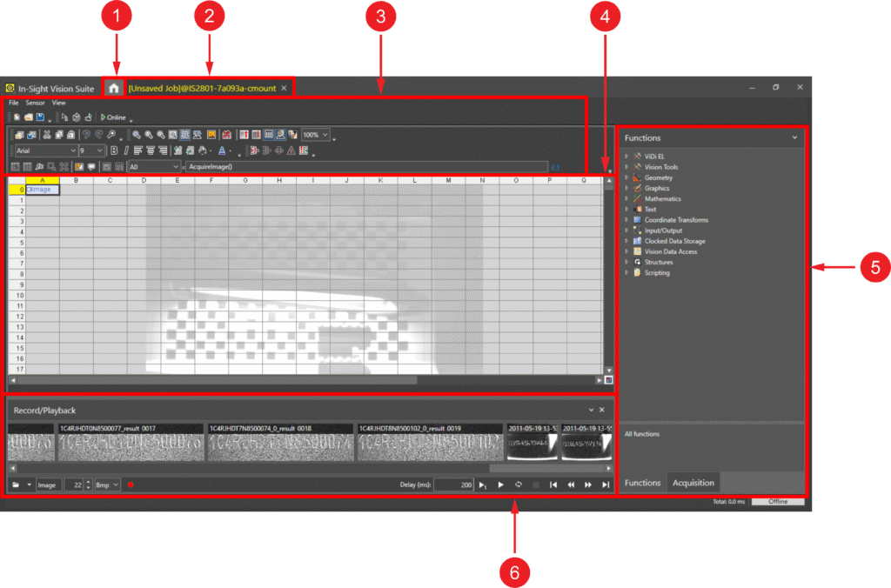Click the open folder icon in playback

point(16,484)
